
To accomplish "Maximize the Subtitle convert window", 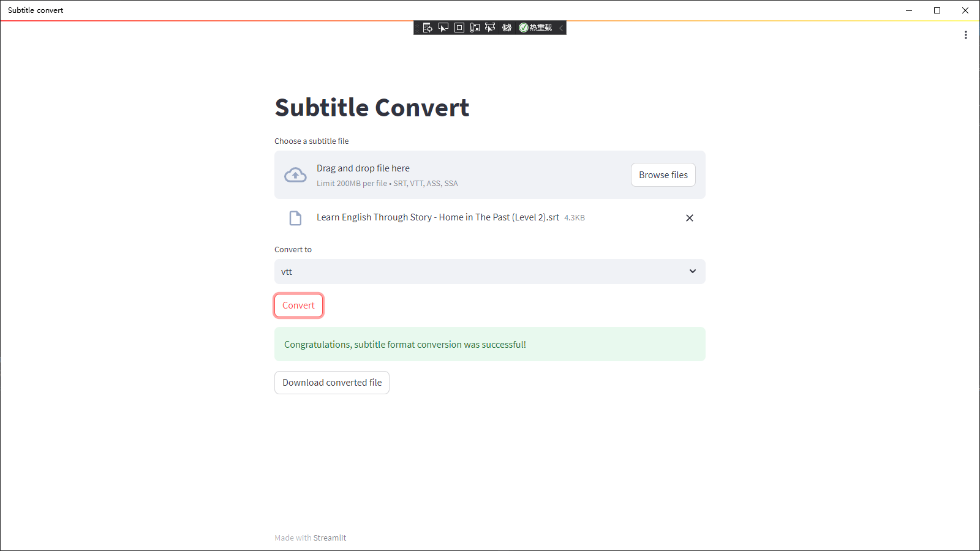I will (937, 10).
